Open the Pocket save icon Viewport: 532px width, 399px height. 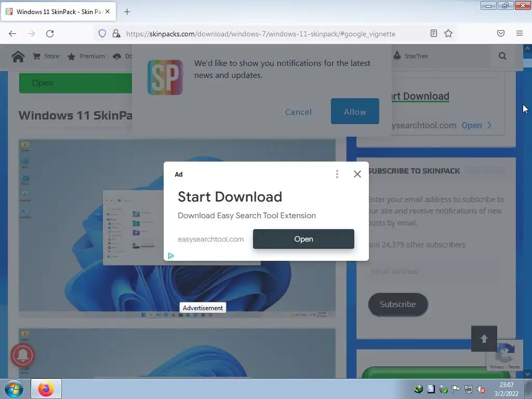tap(501, 33)
